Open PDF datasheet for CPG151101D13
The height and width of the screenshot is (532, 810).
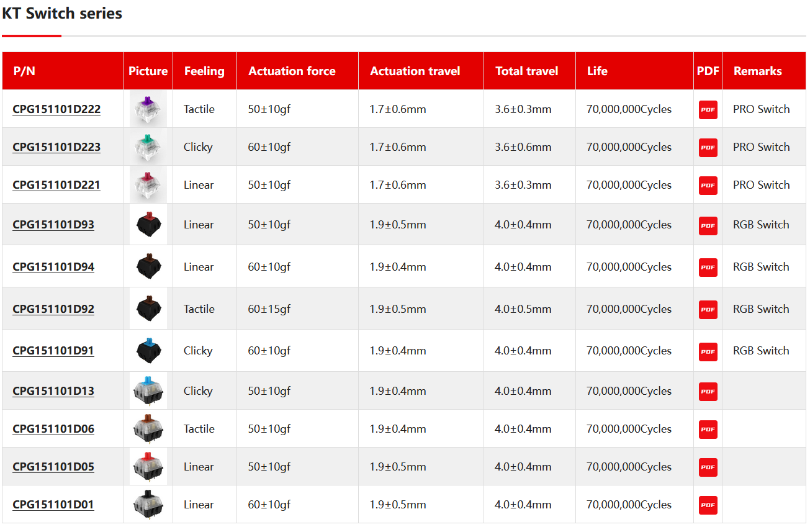click(708, 392)
